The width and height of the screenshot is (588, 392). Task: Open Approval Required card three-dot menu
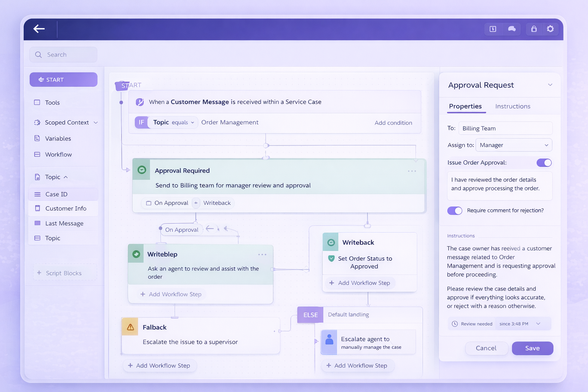(x=412, y=171)
